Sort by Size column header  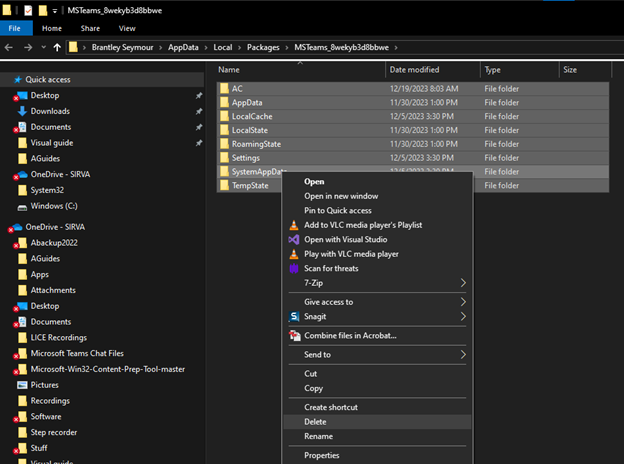coord(570,70)
